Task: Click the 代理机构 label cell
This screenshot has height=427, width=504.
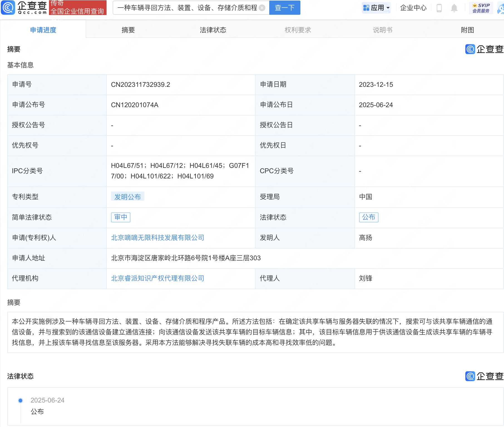Action: pyautogui.click(x=57, y=278)
